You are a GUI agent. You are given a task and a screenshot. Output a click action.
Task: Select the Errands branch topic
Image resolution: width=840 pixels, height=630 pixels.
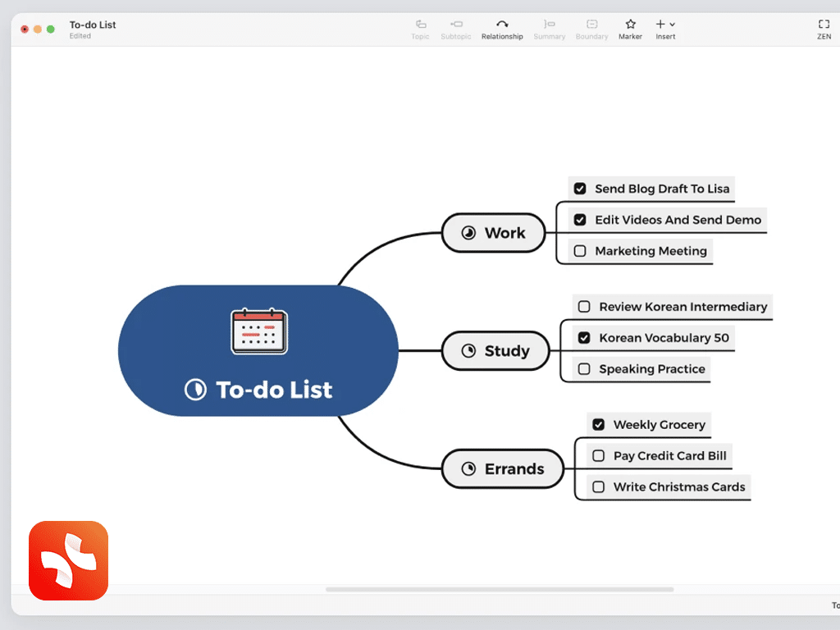coord(503,469)
